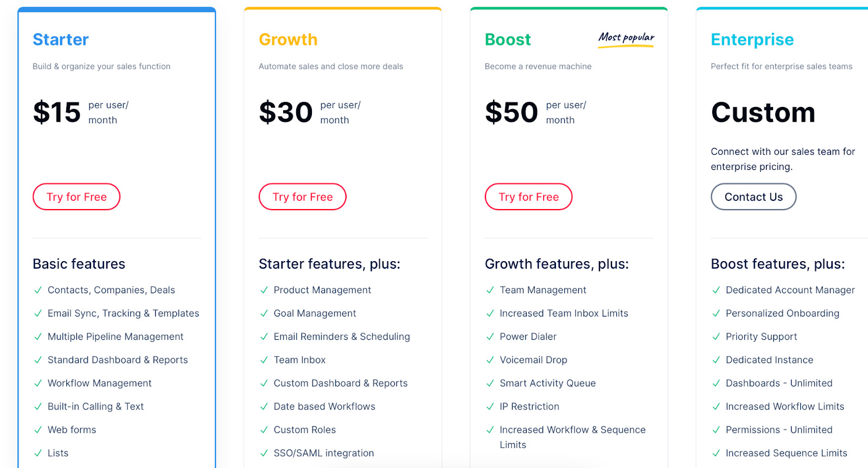Click the Voicemail Drop feature text
868x468 pixels.
pos(533,360)
